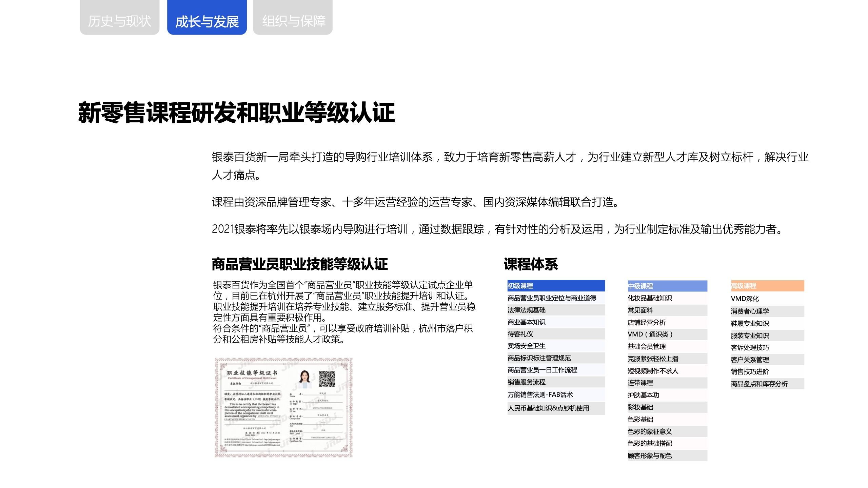This screenshot has width=868, height=488.
Task: Click the 万能销售法则-FAB话术 row
Action: pyautogui.click(x=556, y=394)
